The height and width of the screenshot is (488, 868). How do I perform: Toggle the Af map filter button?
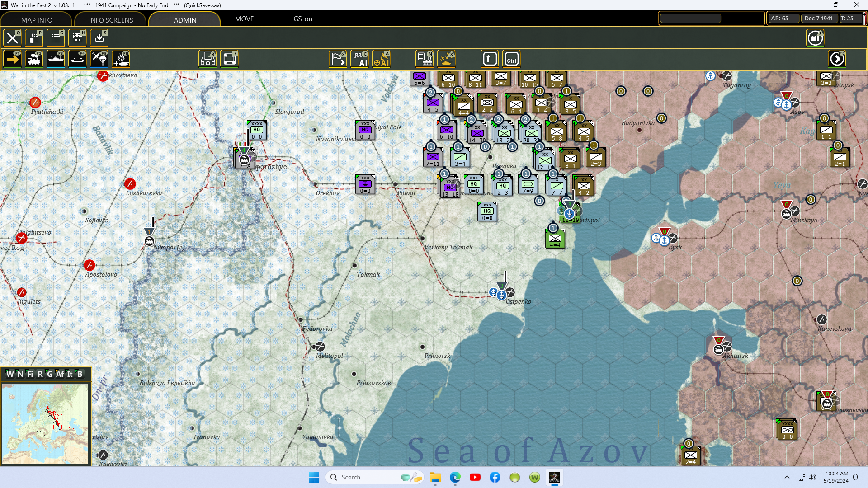[x=60, y=374]
